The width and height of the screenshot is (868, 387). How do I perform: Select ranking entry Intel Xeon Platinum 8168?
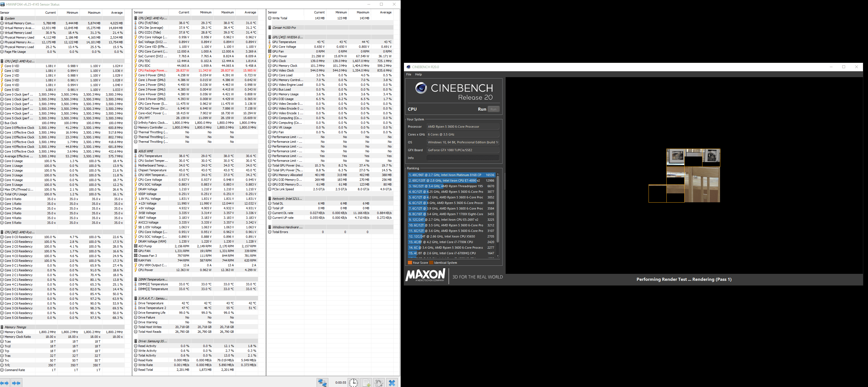click(451, 175)
